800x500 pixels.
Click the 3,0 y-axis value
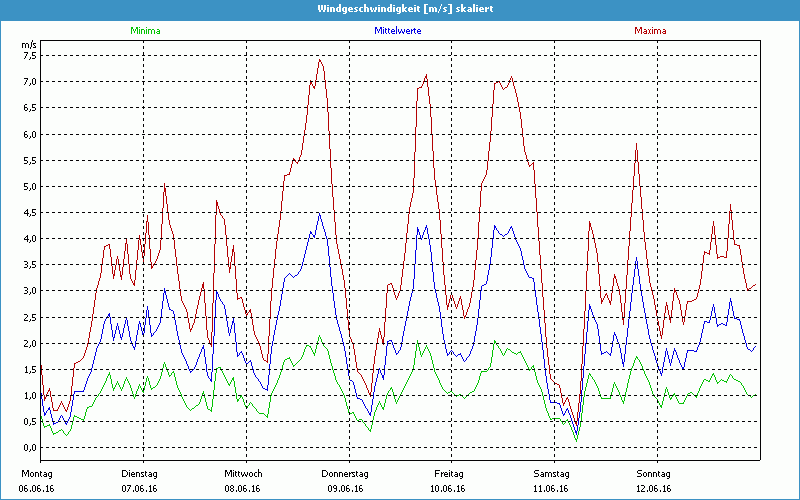click(x=30, y=291)
